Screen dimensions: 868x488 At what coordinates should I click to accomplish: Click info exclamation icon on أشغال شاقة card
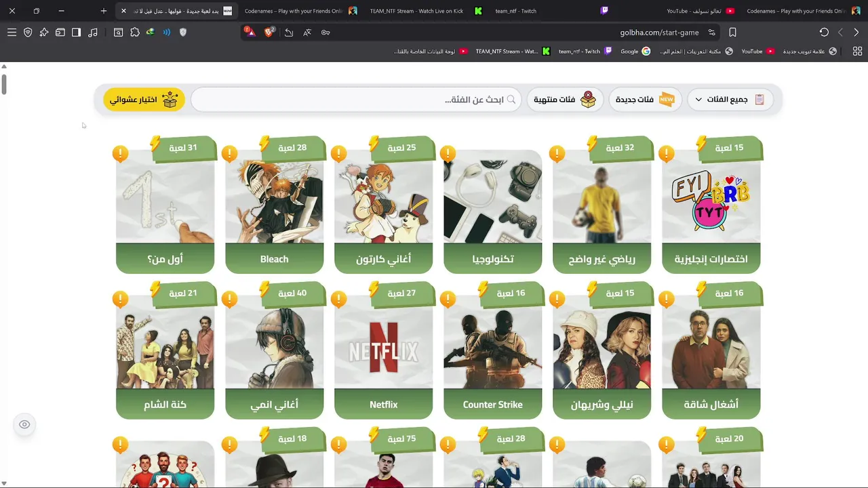point(666,300)
